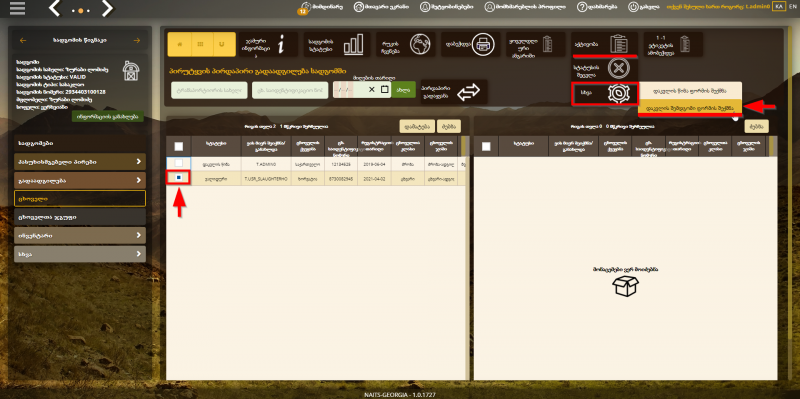Click the green button beside date field
Image resolution: width=800 pixels, height=399 pixels.
404,90
